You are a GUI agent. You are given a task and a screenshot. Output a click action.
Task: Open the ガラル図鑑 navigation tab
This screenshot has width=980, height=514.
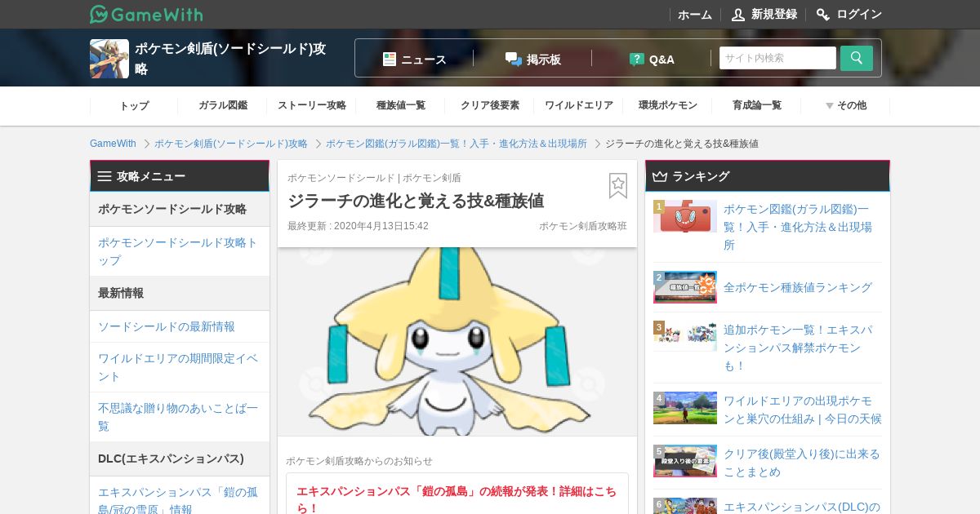click(223, 105)
